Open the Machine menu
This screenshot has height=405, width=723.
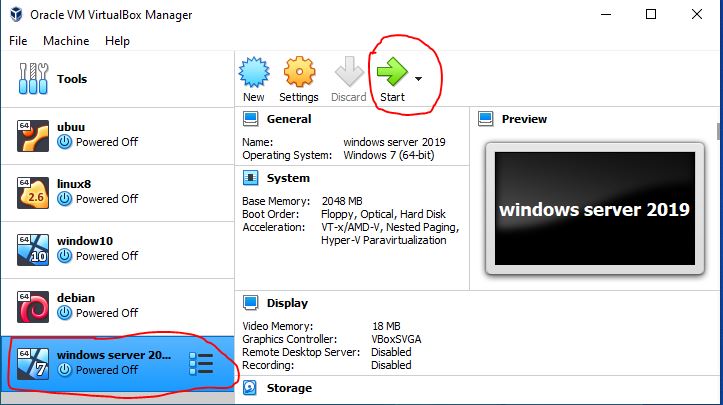point(66,41)
